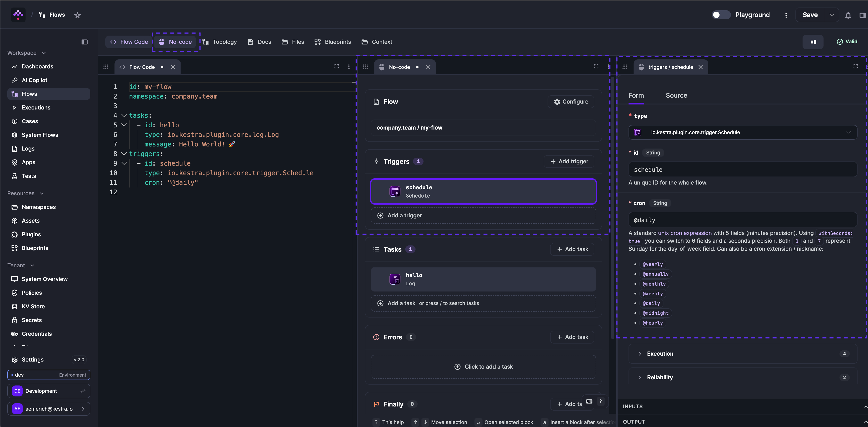The height and width of the screenshot is (427, 868).
Task: Close the triggers / schedule tab
Action: 701,67
